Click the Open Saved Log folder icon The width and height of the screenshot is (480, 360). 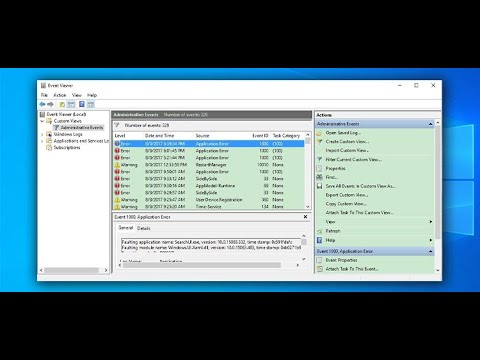(x=319, y=133)
